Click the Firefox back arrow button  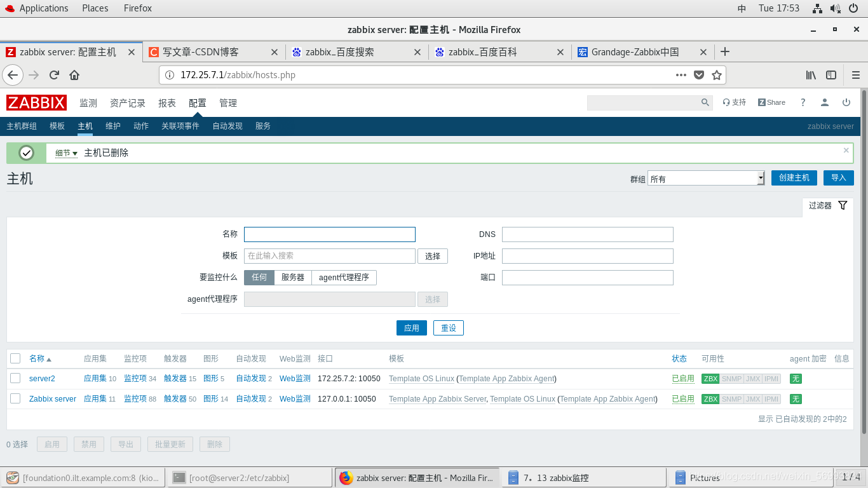click(13, 75)
